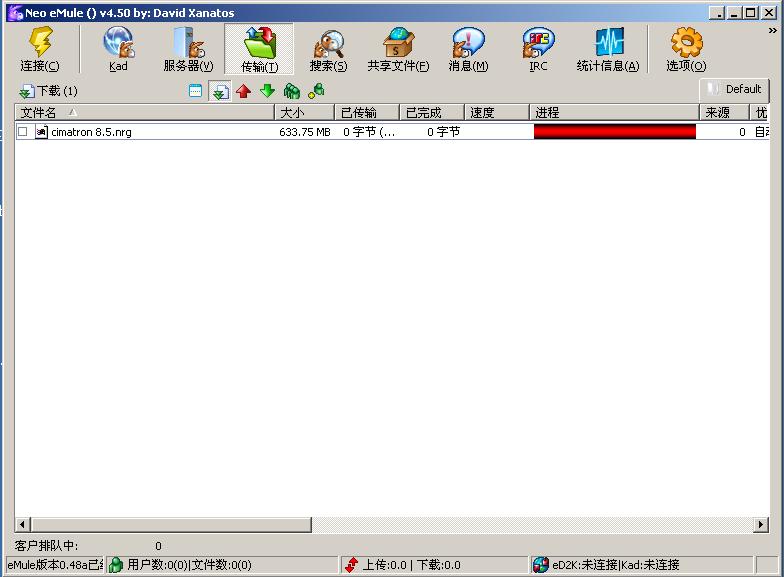Open the Messages (消息) page
Image resolution: width=784 pixels, height=577 pixels.
(x=468, y=49)
